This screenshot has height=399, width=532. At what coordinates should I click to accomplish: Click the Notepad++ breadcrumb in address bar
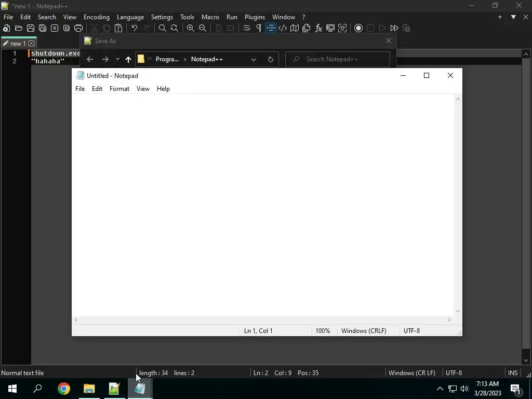pyautogui.click(x=207, y=59)
